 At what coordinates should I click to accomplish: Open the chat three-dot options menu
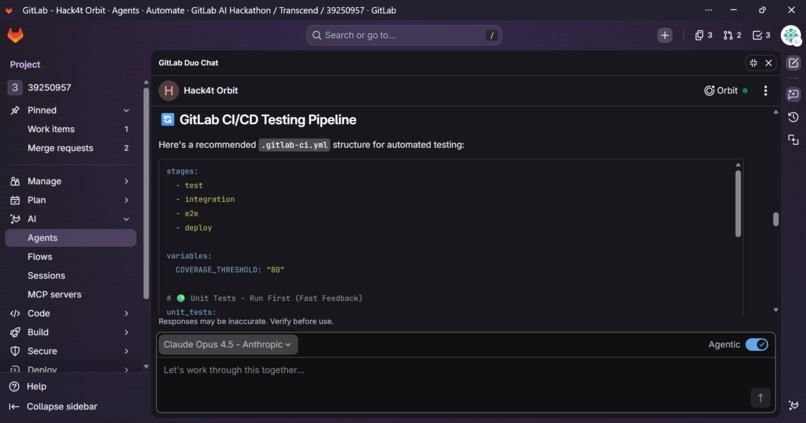tap(765, 90)
